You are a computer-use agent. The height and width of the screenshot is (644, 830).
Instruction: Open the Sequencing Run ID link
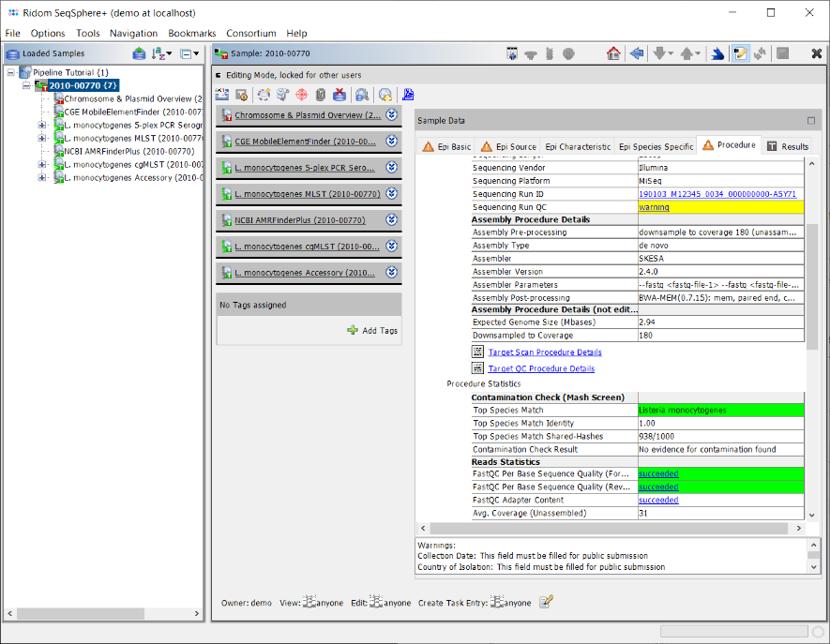coord(717,194)
